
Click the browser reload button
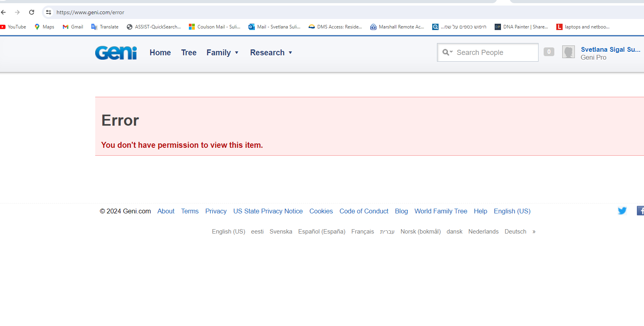(x=32, y=12)
